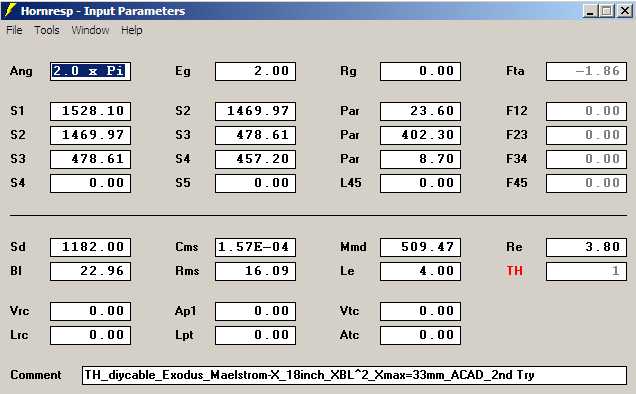Click the Rms field showing 16.09
Screen dimensions: 636x394
[x=255, y=271]
